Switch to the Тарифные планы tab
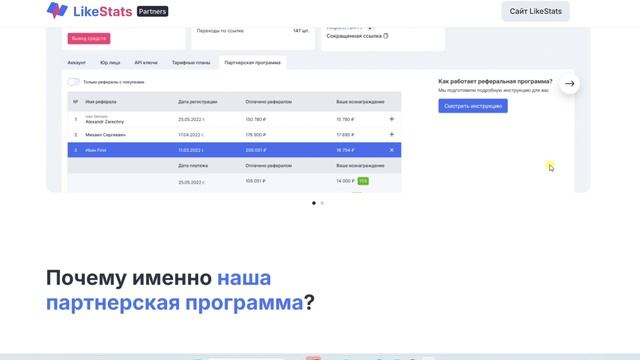 pos(191,63)
